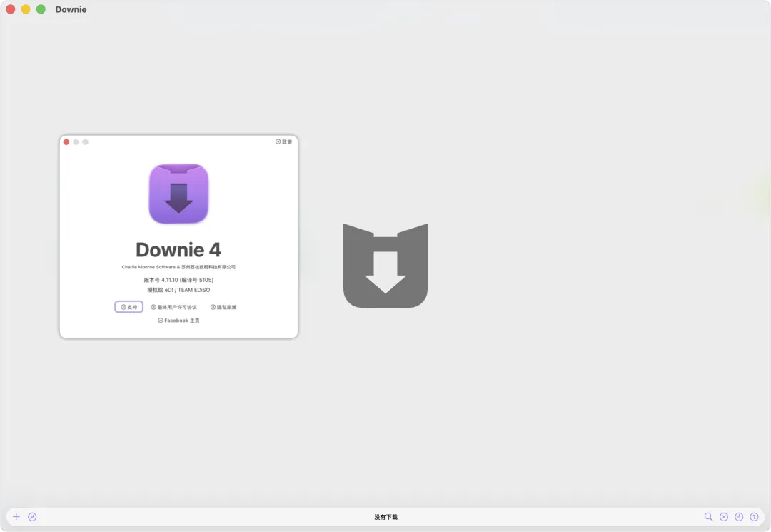
Task: Click the 支持 support button
Action: click(x=128, y=307)
